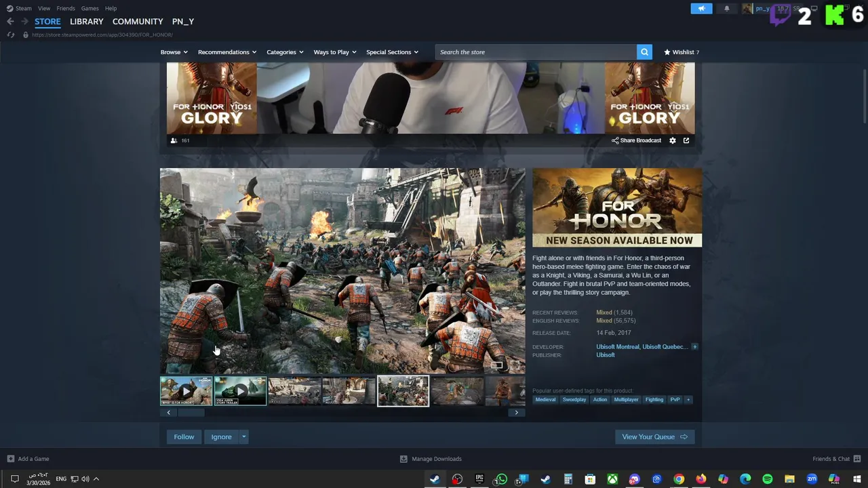Click Add a Game plus icon
The height and width of the screenshot is (488, 868).
pyautogui.click(x=10, y=459)
